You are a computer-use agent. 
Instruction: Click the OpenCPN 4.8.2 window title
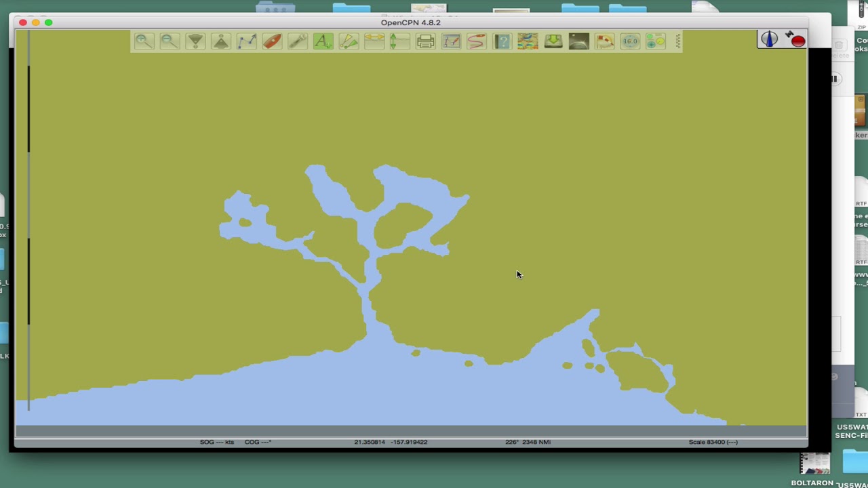pos(410,22)
